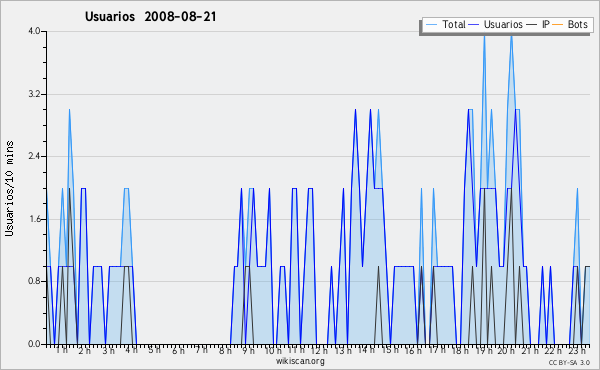Screen dimensions: 600x370
Task: Click the '12 h' x-axis tick label
Action: [319, 350]
